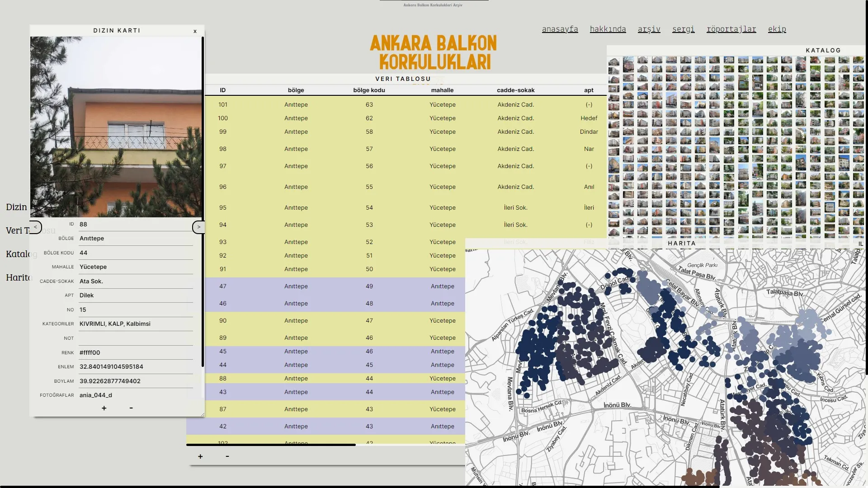
Task: Click the ID field value 88 in card
Action: (x=136, y=224)
